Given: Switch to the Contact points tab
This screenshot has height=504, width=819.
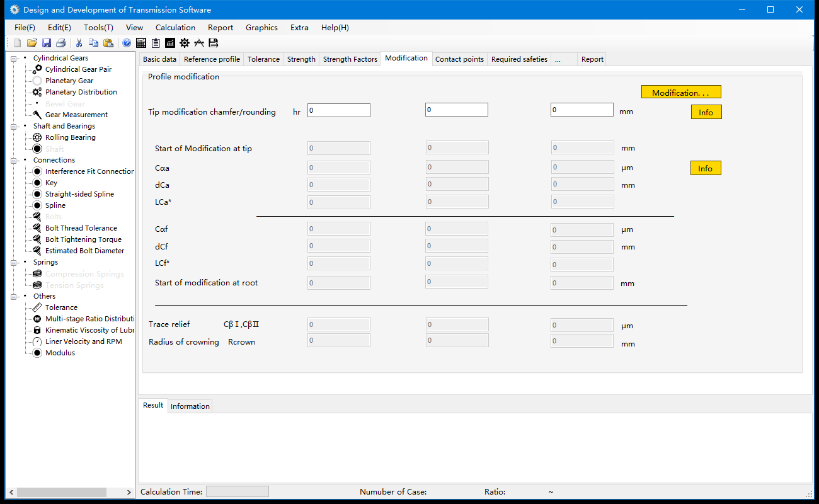Looking at the screenshot, I should point(459,59).
